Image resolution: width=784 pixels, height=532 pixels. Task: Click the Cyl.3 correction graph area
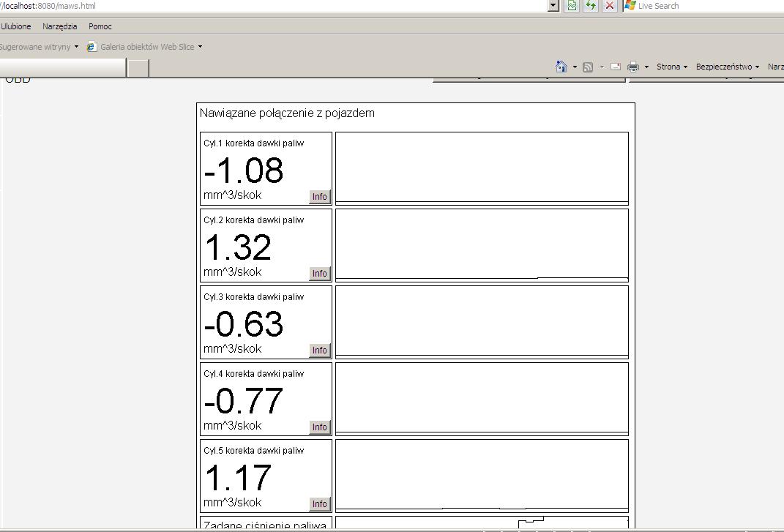pyautogui.click(x=482, y=322)
